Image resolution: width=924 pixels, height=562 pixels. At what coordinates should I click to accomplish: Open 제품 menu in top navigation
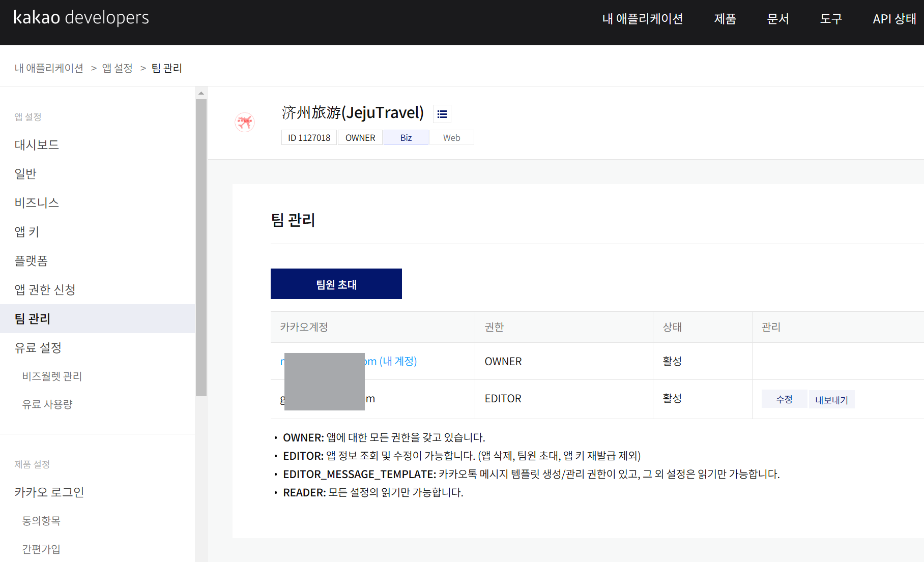[x=725, y=19]
